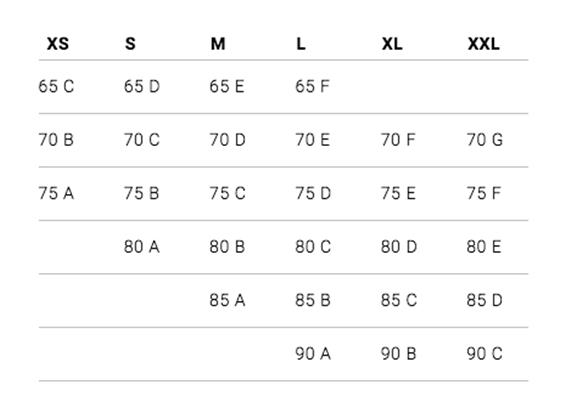The height and width of the screenshot is (418, 576).
Task: Select the 80 E size cell
Action: pos(484,247)
